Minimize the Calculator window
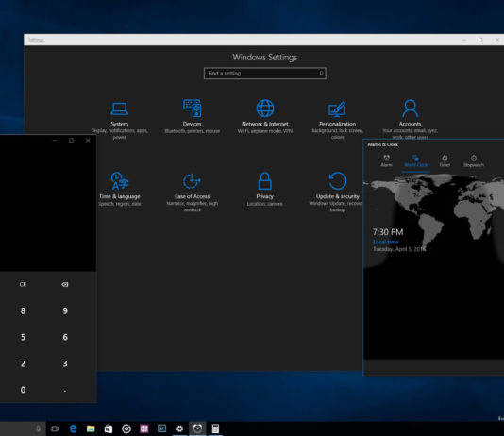Viewport: 504px width, 436px height. (55, 141)
